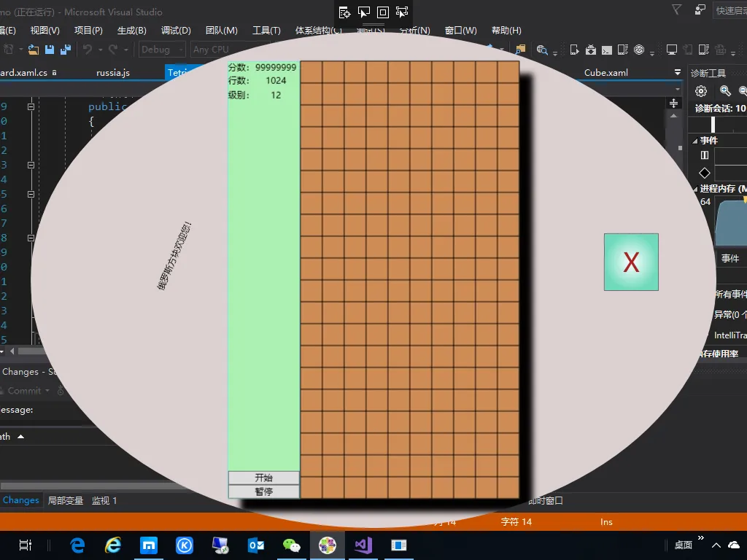Screen dimensions: 747x560
Task: Click the diagnostic session timeline ruler
Action: [x=717, y=125]
